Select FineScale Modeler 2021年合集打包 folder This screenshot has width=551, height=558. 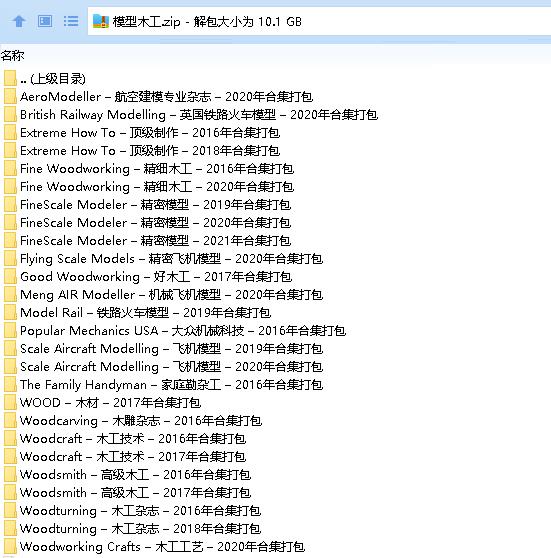[155, 241]
